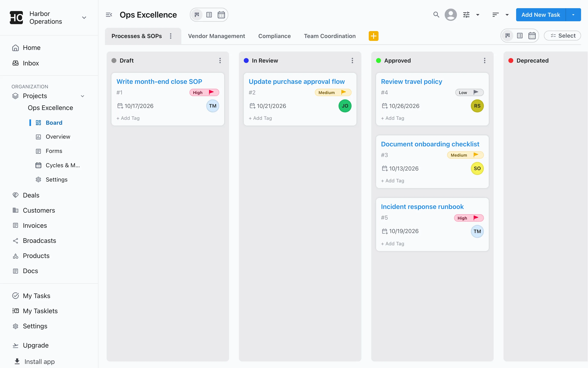Change High priority on Incident response runbook
This screenshot has width=588, height=368.
click(x=469, y=218)
